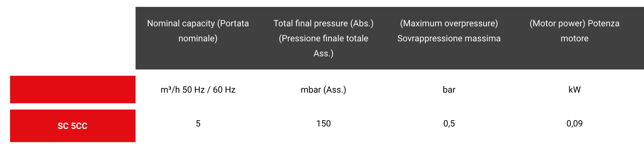The image size is (644, 159).
Task: Click the overpressure value "0,5"
Action: click(449, 124)
